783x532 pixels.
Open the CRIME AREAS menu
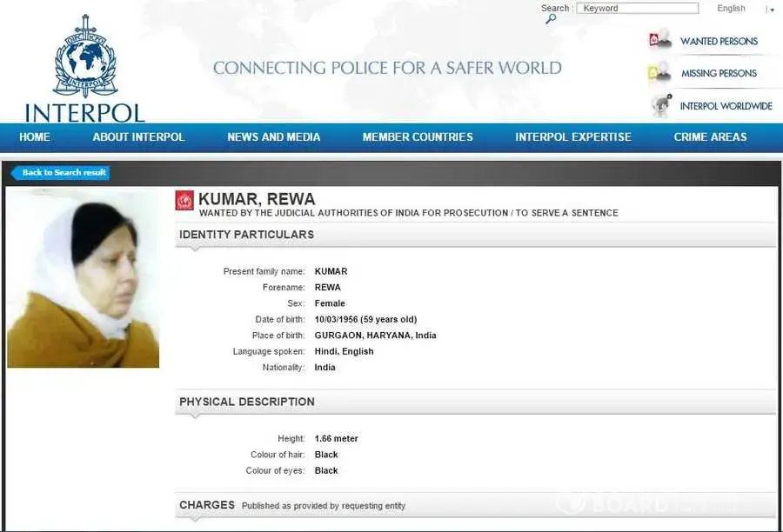pos(710,137)
